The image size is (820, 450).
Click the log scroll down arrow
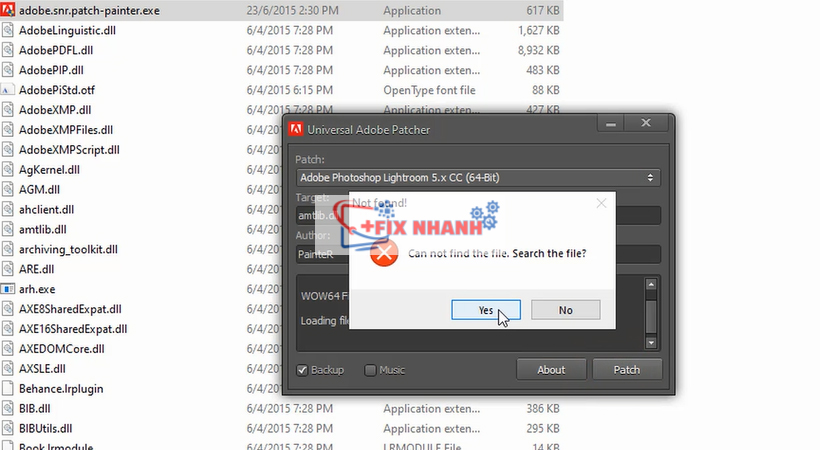coord(652,341)
